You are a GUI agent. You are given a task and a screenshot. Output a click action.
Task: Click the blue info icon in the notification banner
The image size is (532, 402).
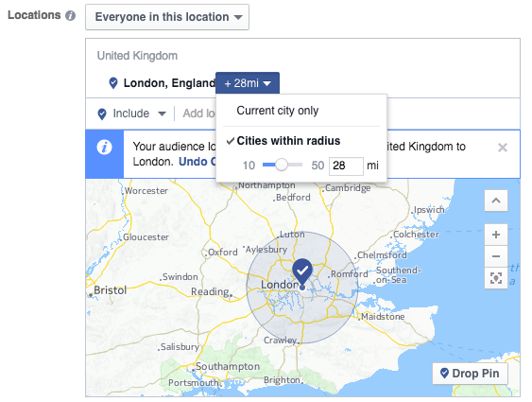pyautogui.click(x=104, y=148)
